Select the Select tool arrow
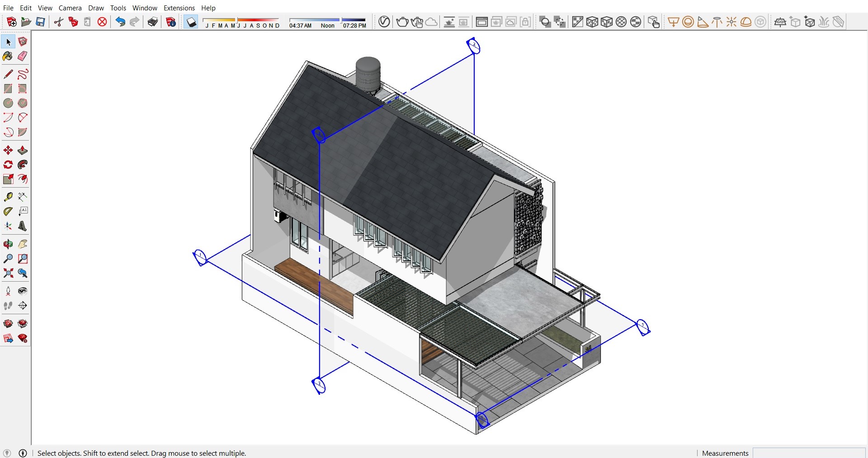The height and width of the screenshot is (458, 868). point(8,42)
